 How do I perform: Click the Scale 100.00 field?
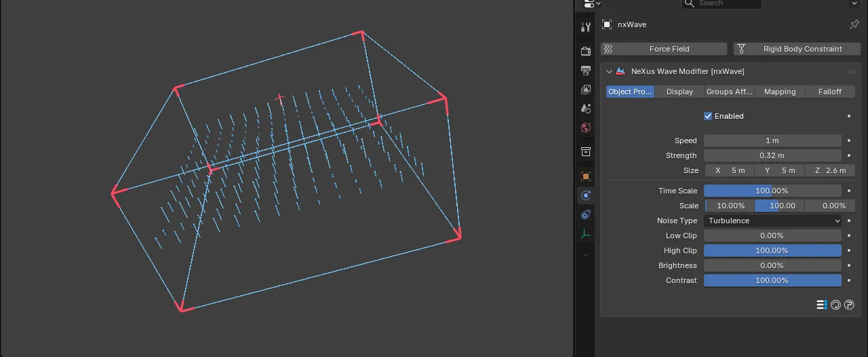click(780, 206)
